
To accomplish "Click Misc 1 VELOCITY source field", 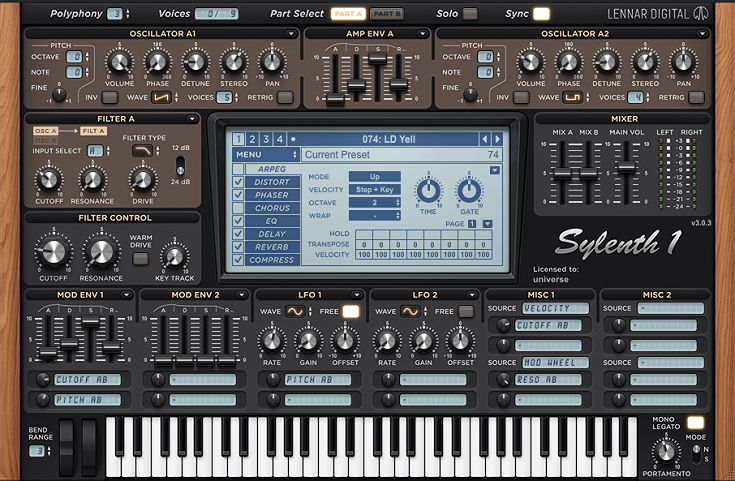I will (x=555, y=308).
